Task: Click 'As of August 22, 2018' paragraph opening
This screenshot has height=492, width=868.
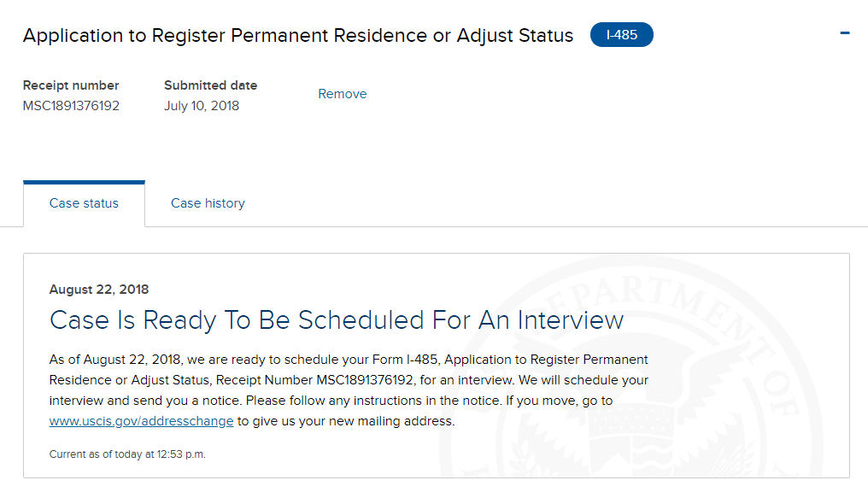Action: 115,360
